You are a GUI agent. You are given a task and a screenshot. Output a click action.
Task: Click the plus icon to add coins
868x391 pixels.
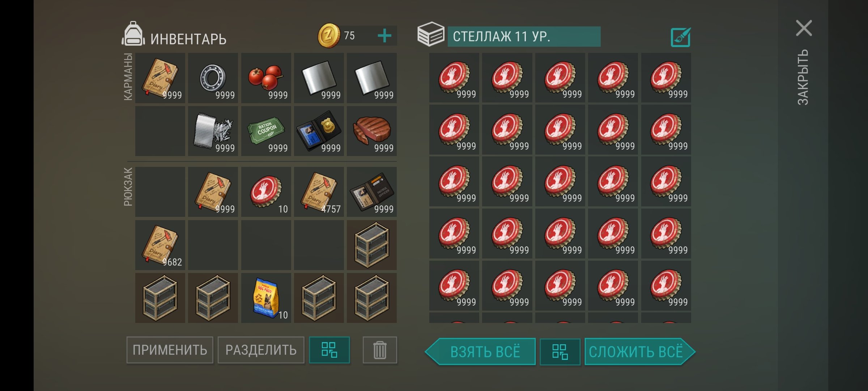(x=384, y=36)
